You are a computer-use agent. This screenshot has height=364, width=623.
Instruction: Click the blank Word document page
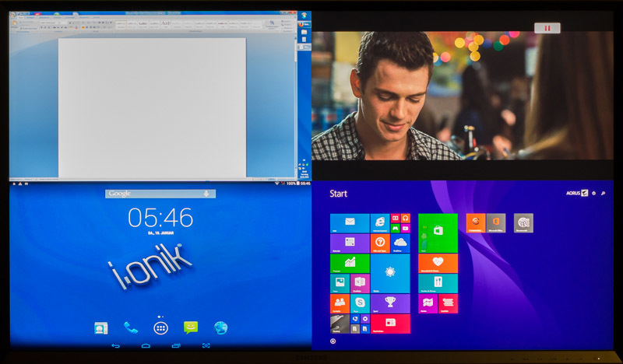pos(152,107)
